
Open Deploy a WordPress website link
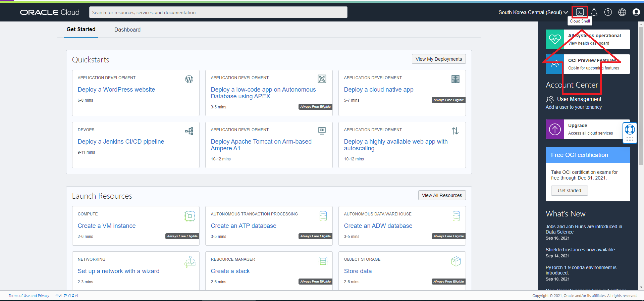pyautogui.click(x=116, y=90)
